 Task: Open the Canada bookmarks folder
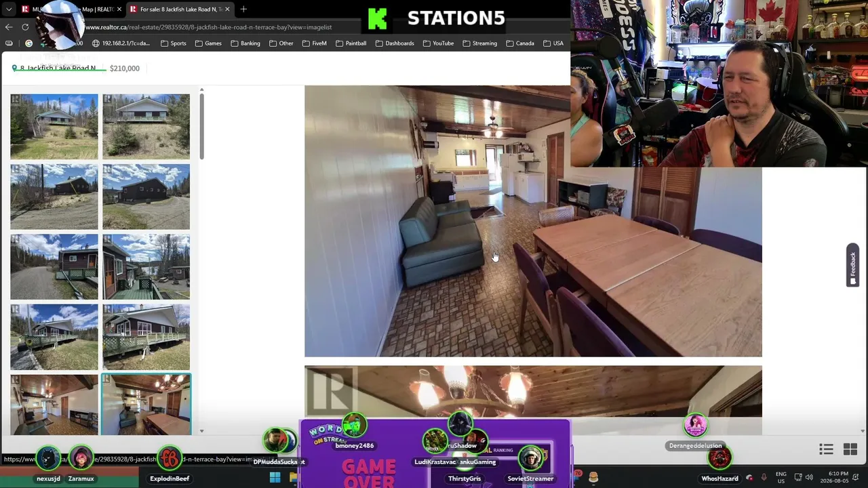[x=519, y=43]
